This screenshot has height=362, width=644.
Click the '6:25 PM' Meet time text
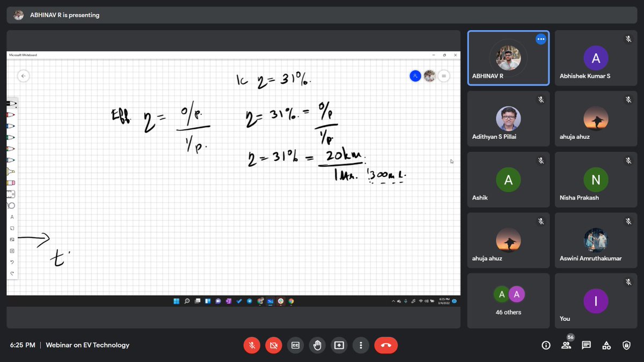[23, 345]
